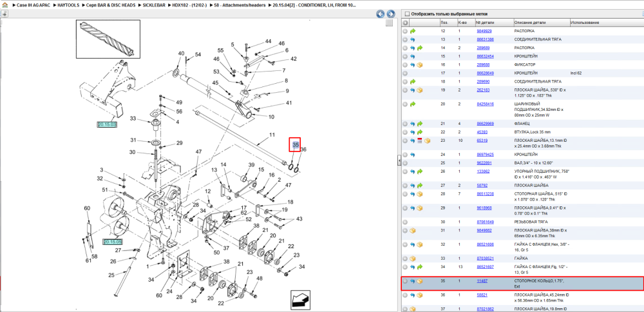Click the blue arrow icon in row 22
This screenshot has height=312, width=644.
tap(413, 132)
